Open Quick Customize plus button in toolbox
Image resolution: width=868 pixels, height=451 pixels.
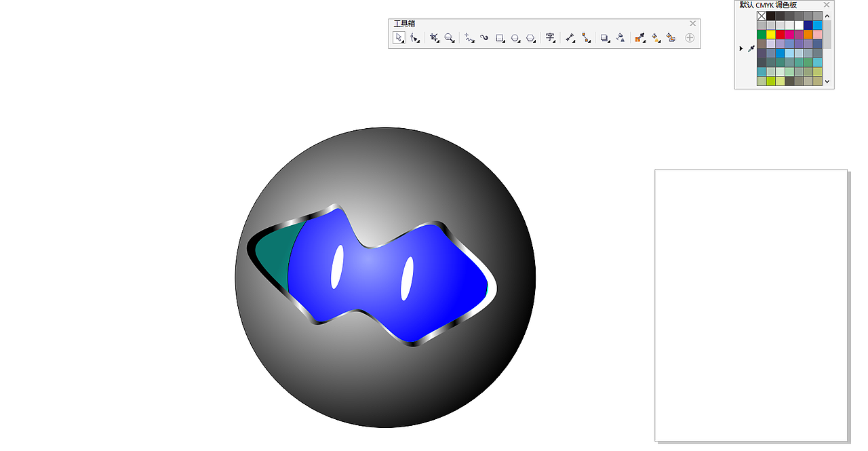pyautogui.click(x=690, y=38)
